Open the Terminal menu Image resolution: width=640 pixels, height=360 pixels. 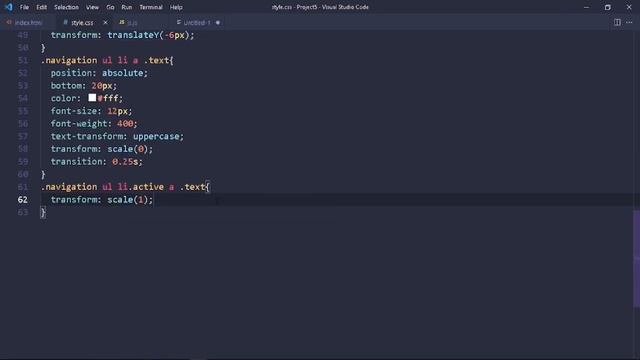pyautogui.click(x=151, y=7)
